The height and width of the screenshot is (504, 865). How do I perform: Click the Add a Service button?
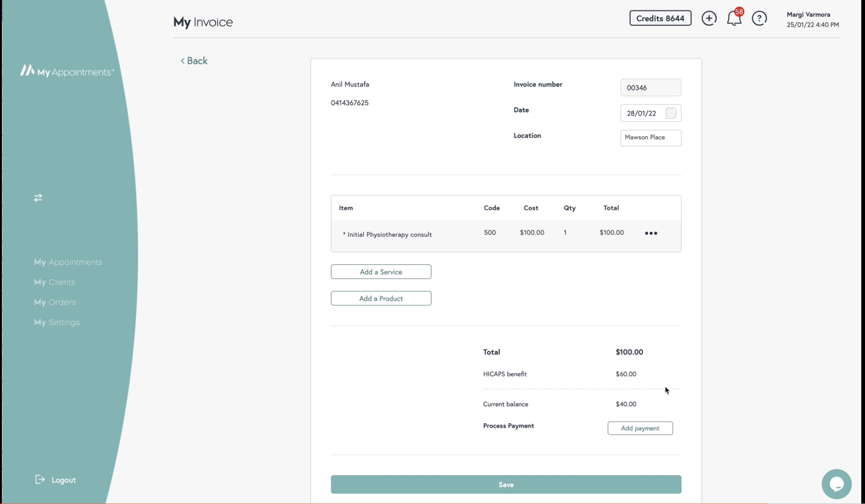tap(381, 272)
